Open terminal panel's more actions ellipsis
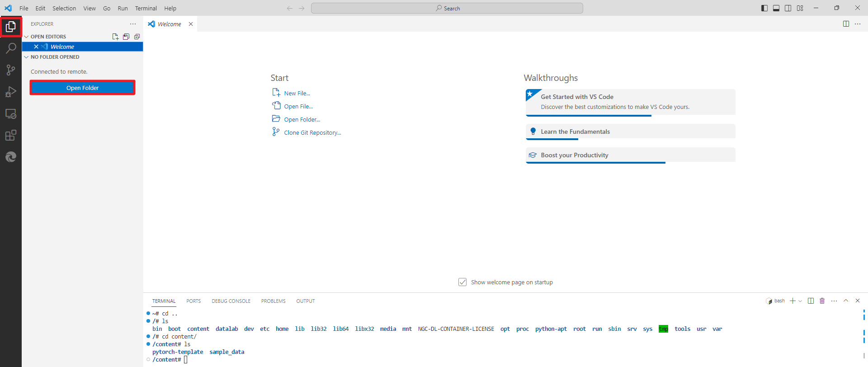This screenshot has width=868, height=367. 834,301
